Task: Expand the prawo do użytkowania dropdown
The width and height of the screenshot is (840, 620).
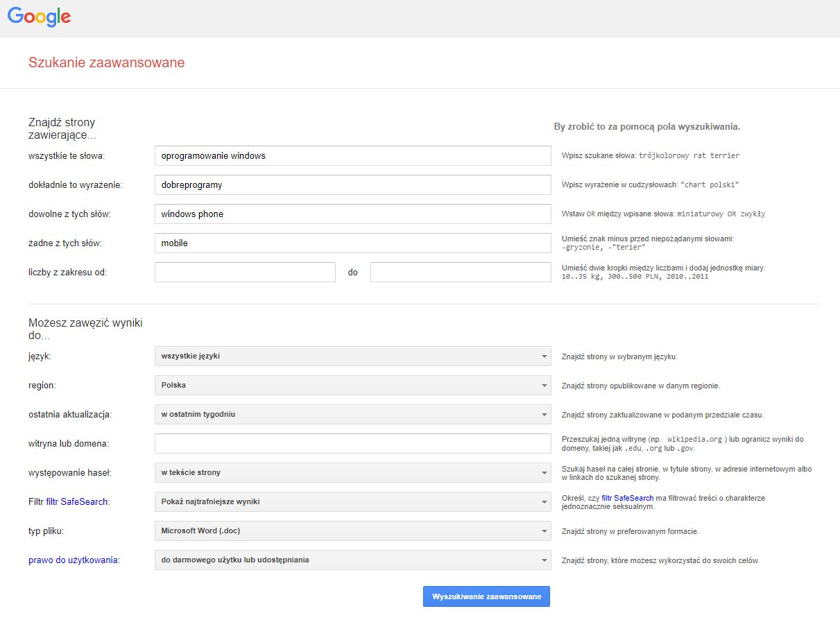Action: click(352, 560)
